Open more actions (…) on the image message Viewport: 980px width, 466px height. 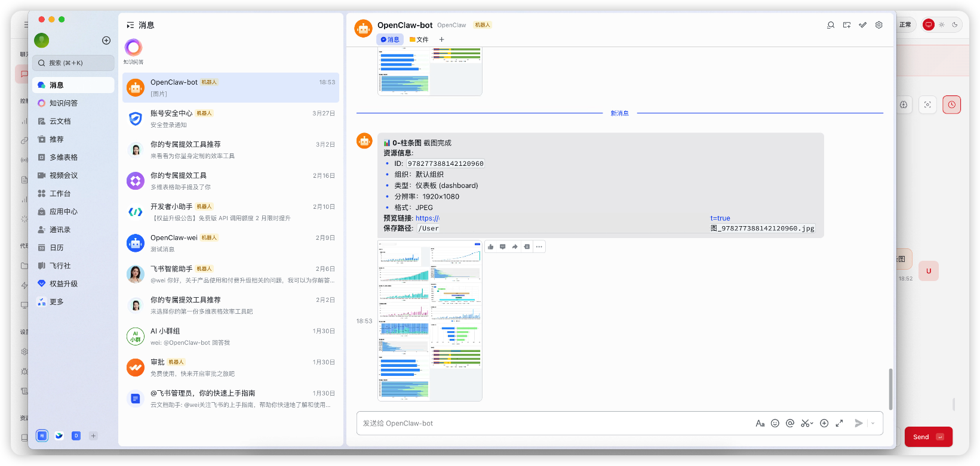pyautogui.click(x=539, y=246)
